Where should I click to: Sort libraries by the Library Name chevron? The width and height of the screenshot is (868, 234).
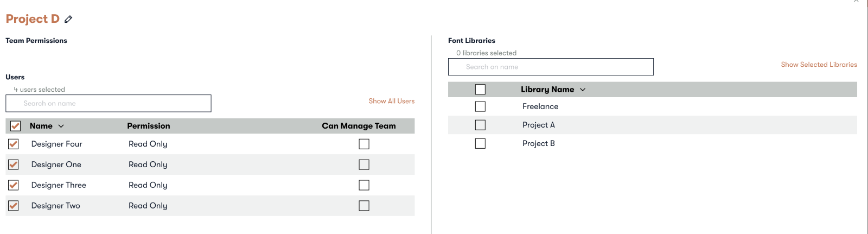(x=583, y=90)
